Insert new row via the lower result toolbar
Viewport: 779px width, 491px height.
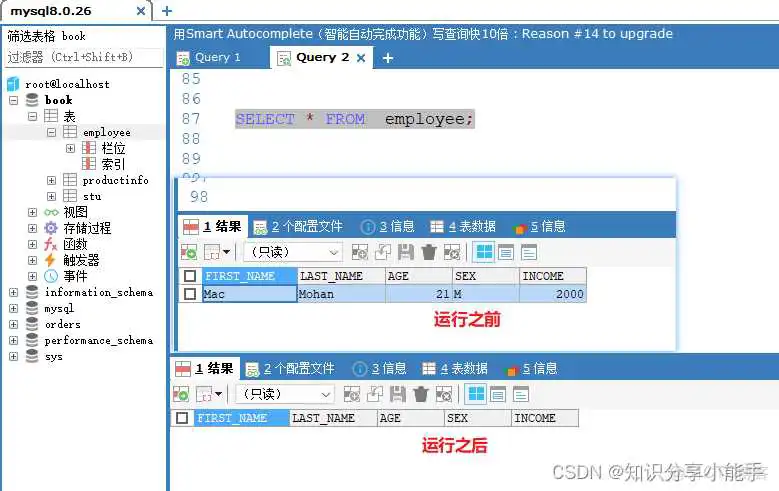click(x=352, y=395)
